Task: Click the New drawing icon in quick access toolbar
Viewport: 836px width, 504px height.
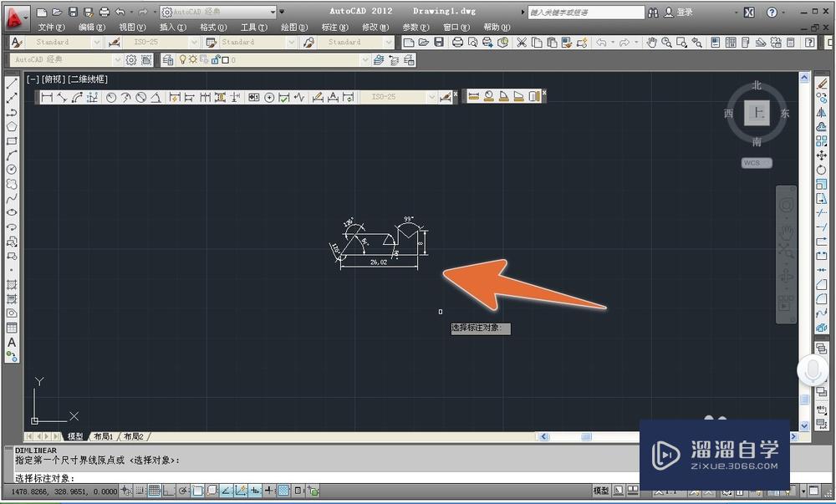Action: [42, 12]
